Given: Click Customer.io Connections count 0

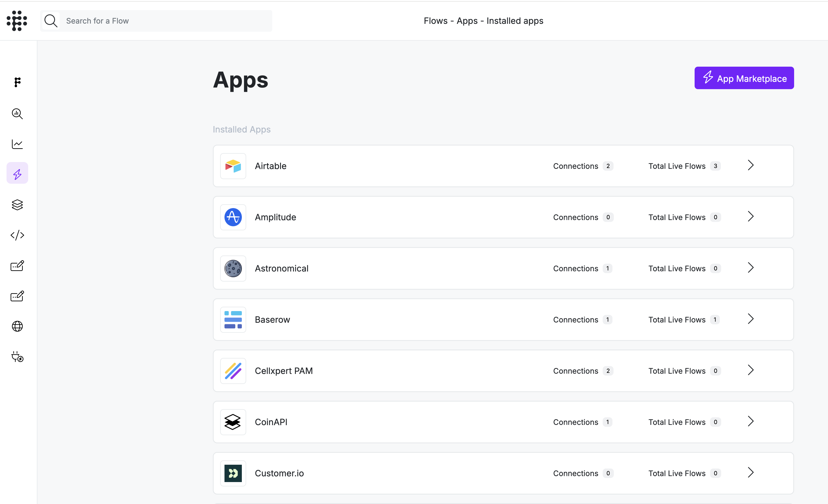Looking at the screenshot, I should click(x=608, y=473).
